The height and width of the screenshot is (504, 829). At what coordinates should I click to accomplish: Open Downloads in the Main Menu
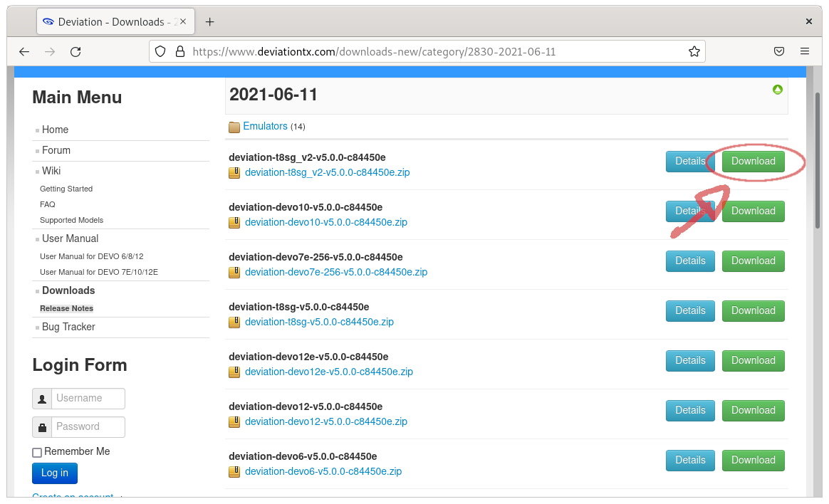click(x=69, y=290)
